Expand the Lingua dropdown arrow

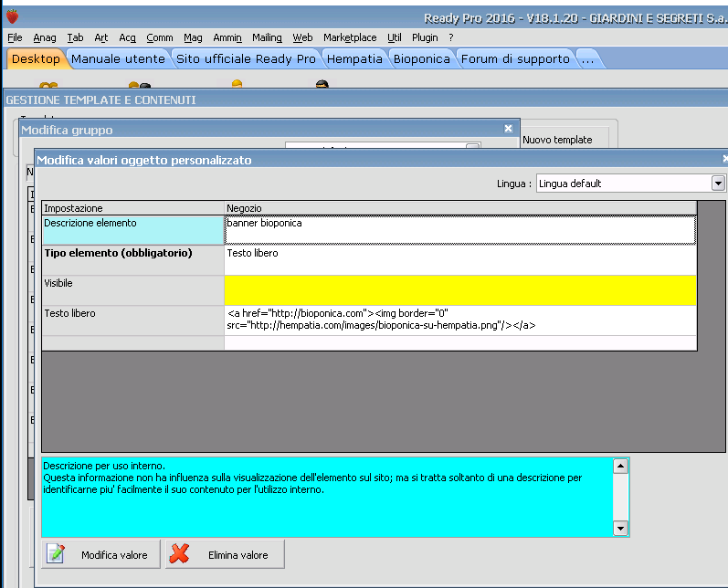coord(718,184)
